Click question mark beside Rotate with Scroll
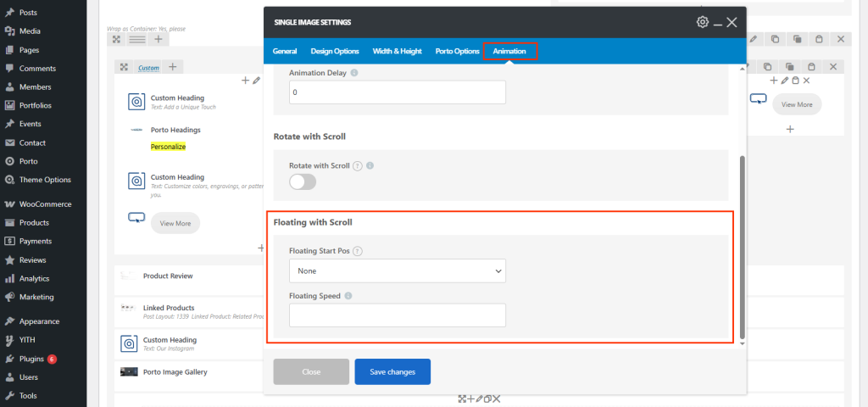Viewport: 868px width, 407px height. coord(358,166)
